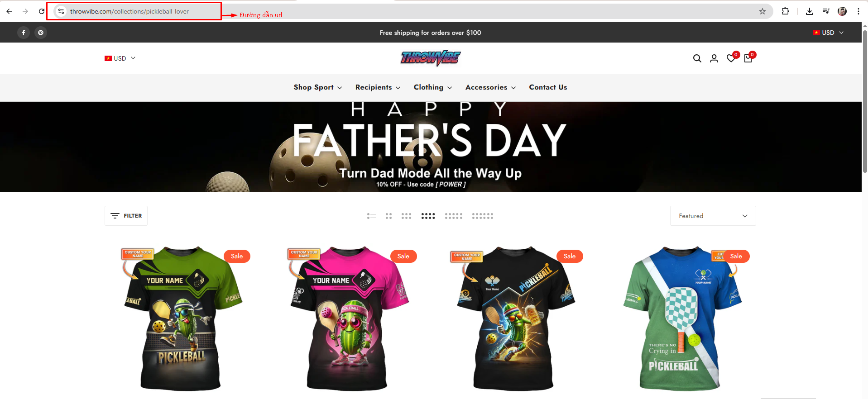Screen dimensions: 868x399
Task: Go to Contact Us page
Action: coord(548,87)
